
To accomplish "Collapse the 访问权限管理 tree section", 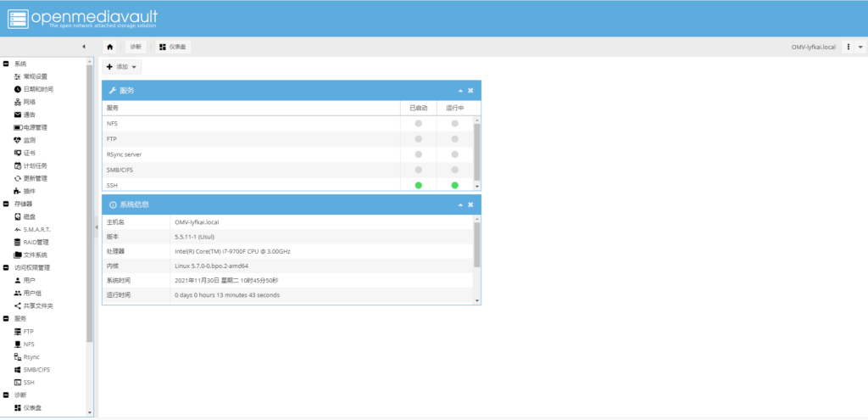I will click(x=6, y=267).
